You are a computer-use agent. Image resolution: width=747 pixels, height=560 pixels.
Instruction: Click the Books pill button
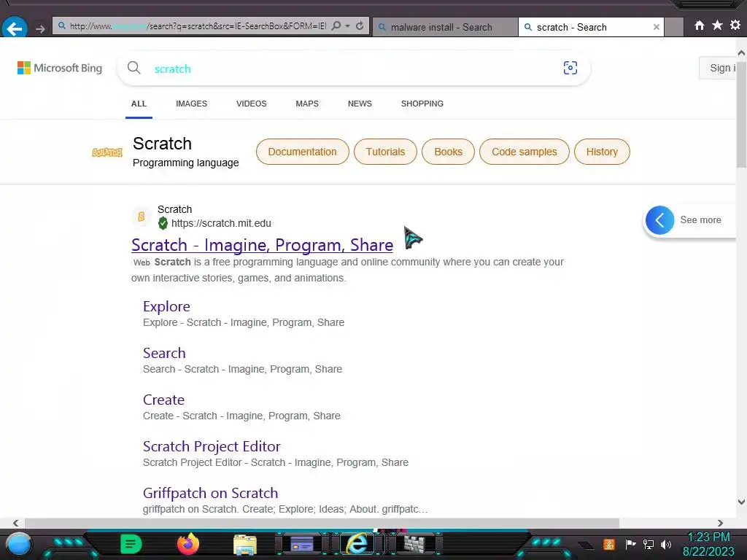pos(449,152)
